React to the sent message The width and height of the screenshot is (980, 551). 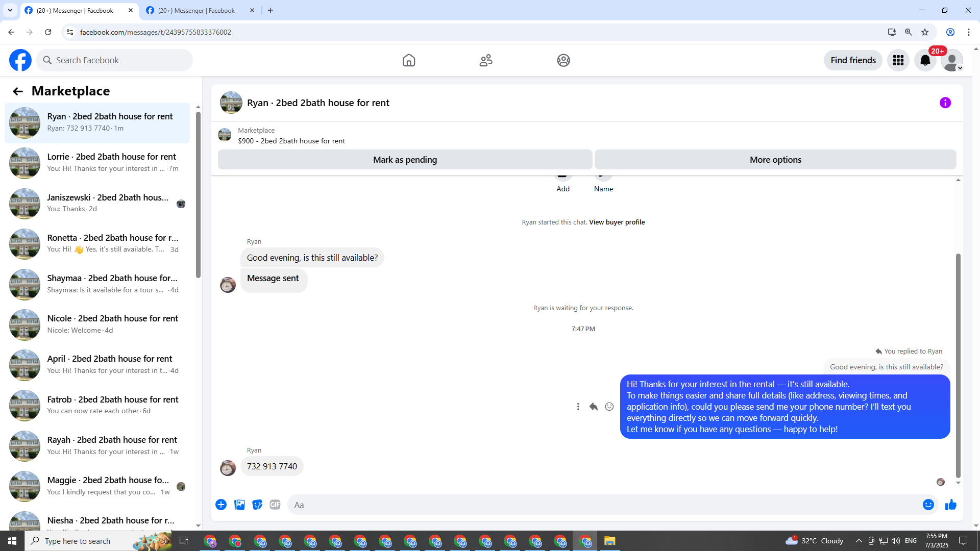[x=609, y=407]
